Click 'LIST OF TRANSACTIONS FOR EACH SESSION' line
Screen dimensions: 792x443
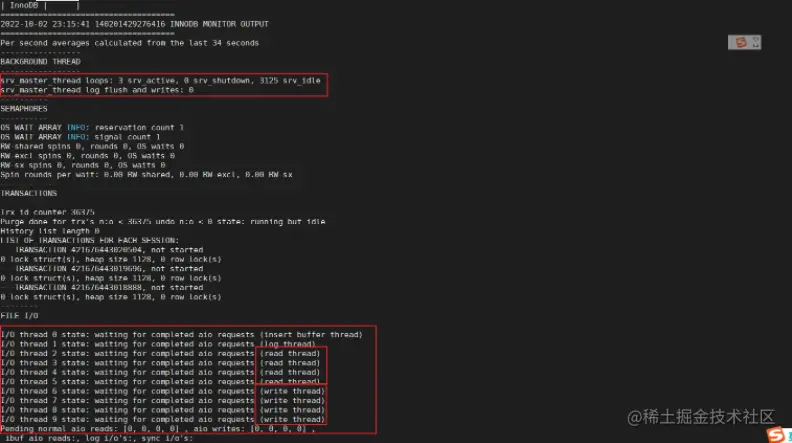(x=90, y=240)
